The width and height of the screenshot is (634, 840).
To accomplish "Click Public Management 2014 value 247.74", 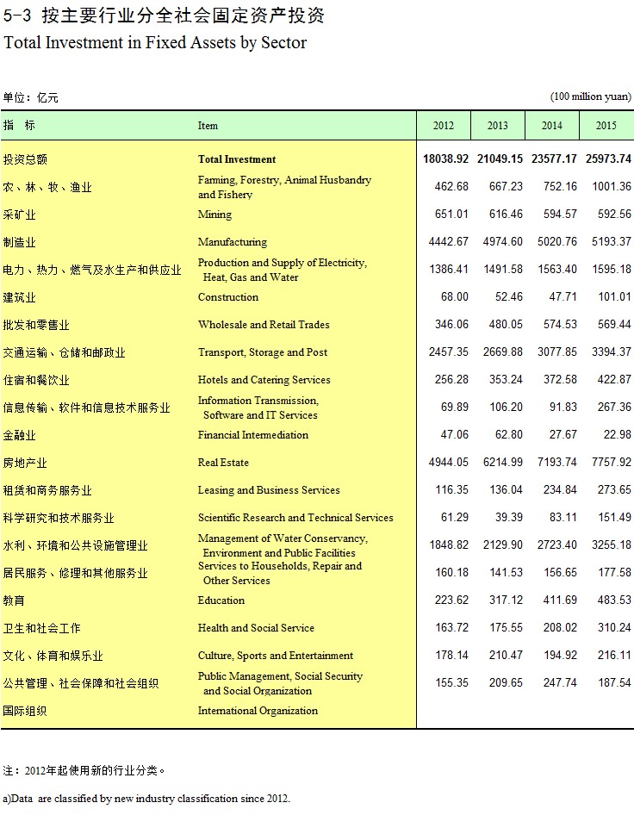I will tap(560, 683).
